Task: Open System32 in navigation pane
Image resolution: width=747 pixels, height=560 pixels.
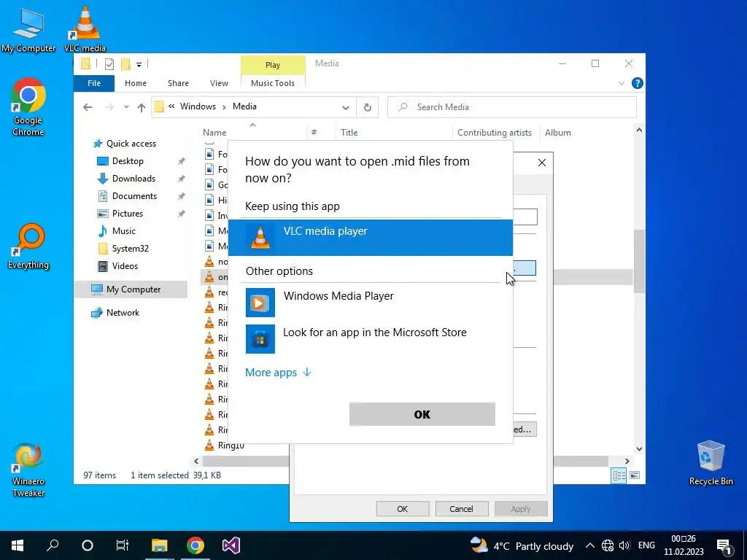Action: tap(130, 249)
